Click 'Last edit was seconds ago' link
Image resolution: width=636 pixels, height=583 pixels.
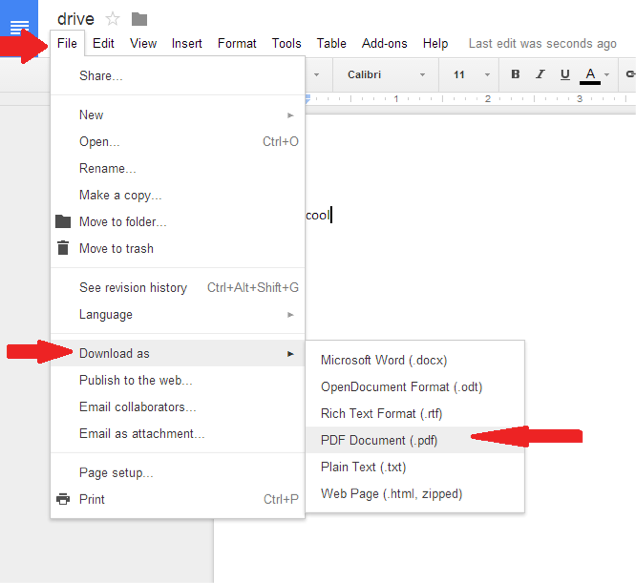click(x=542, y=43)
